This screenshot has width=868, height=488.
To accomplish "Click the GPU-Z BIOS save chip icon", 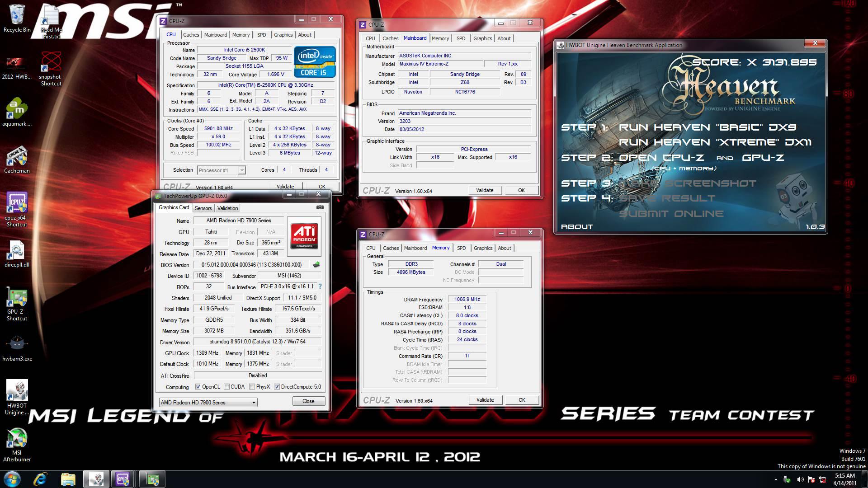I will 316,265.
